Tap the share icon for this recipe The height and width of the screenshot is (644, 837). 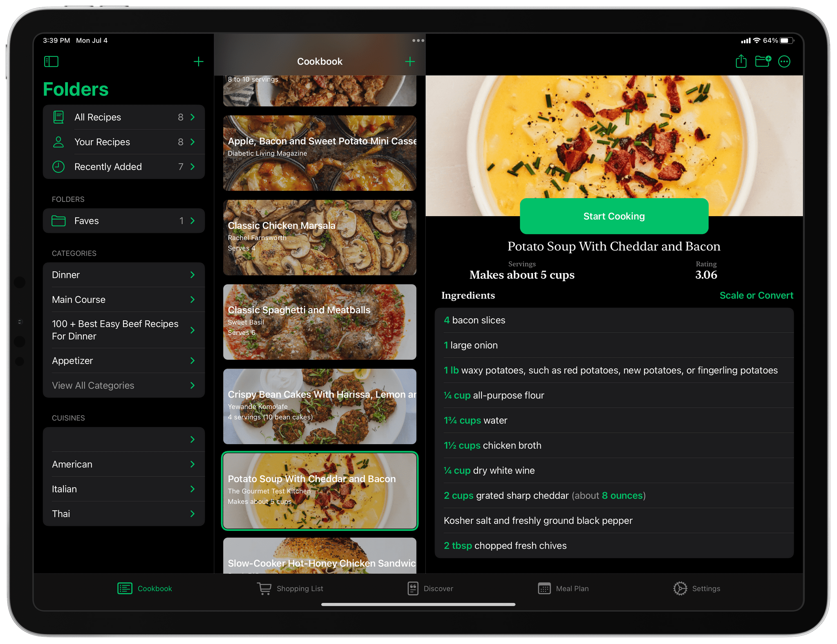(x=741, y=62)
